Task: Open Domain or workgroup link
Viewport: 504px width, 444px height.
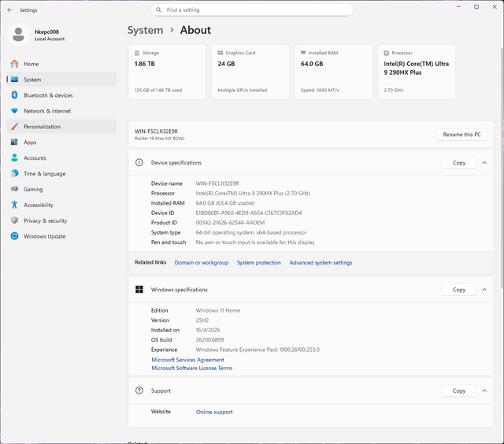Action: pyautogui.click(x=202, y=262)
